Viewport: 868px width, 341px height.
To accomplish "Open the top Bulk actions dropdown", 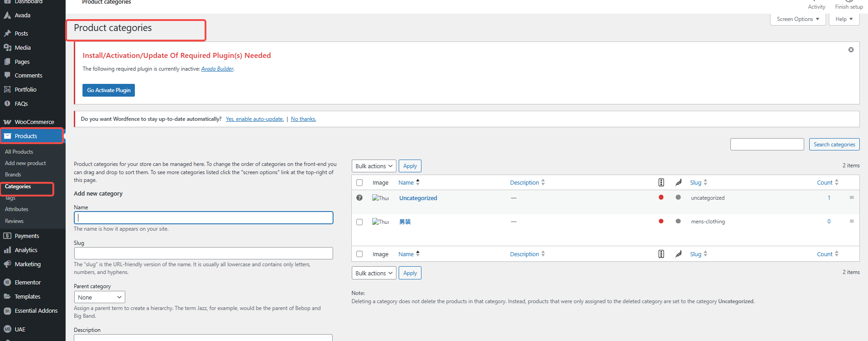I will 374,166.
